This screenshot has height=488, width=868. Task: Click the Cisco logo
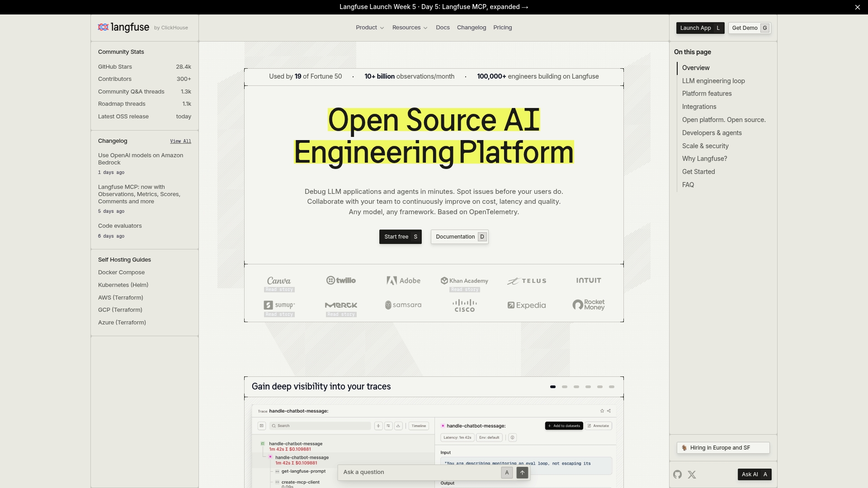pos(465,305)
